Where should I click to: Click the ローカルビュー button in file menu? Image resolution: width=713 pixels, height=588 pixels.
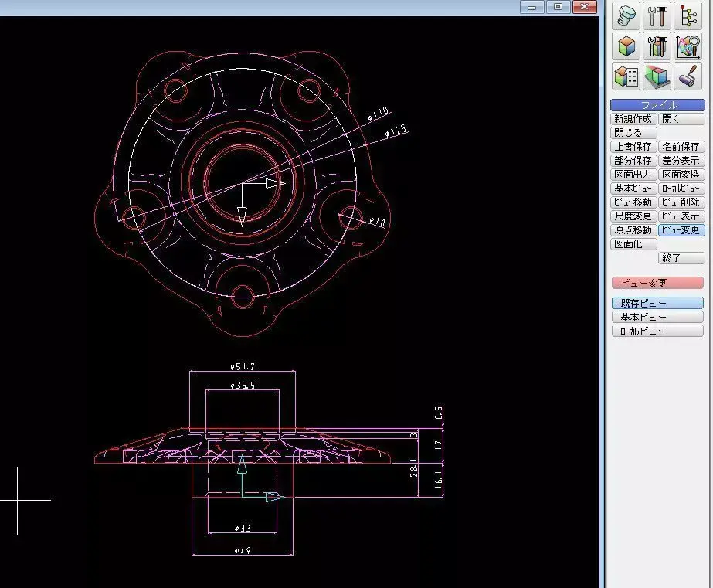[681, 189]
